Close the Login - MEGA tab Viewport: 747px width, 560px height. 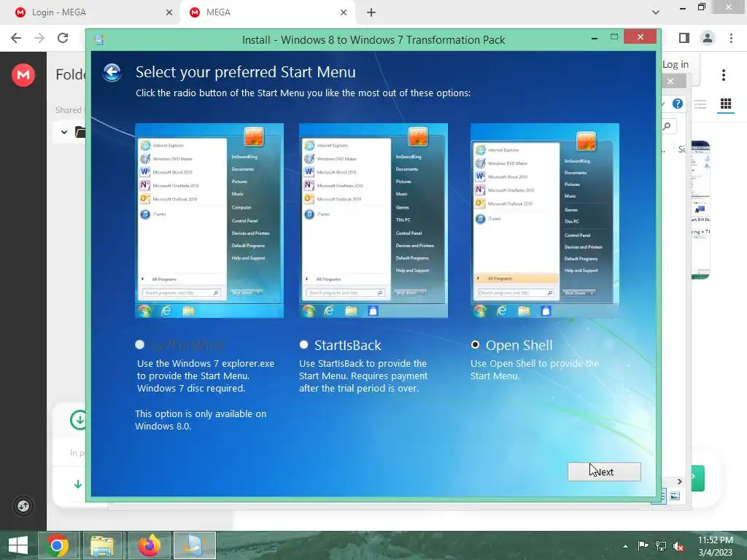[169, 12]
